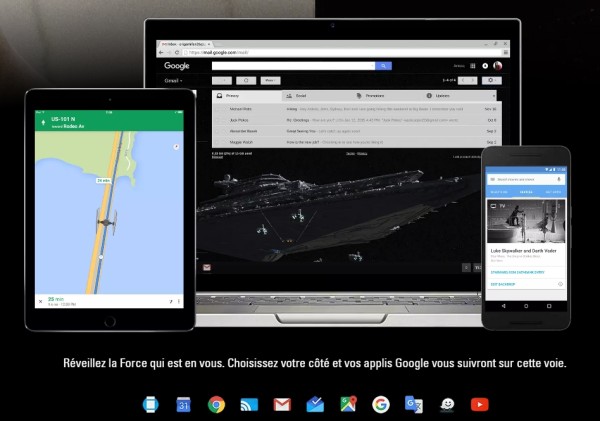Screen dimensions: 600x421
Task: Open the Maggie Walsh email
Action: (357, 142)
